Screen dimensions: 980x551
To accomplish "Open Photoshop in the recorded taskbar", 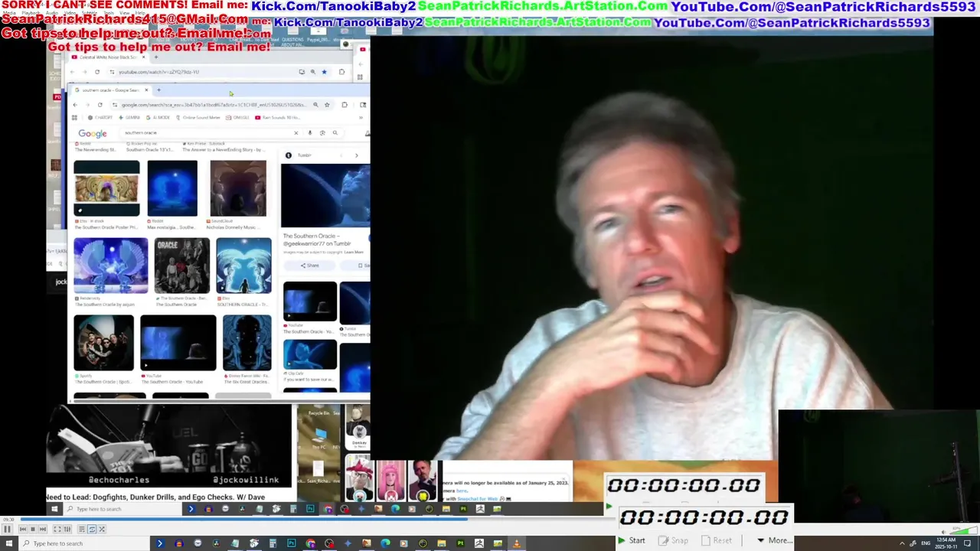I will click(310, 509).
